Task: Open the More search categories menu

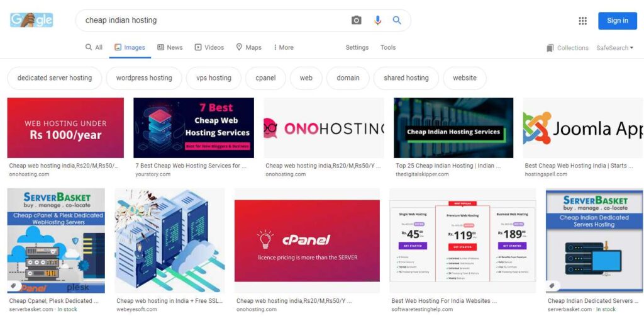Action: pos(284,47)
